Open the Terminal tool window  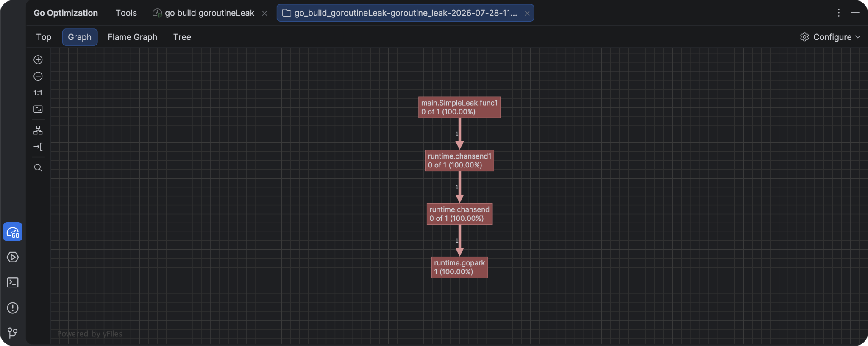pyautogui.click(x=13, y=282)
